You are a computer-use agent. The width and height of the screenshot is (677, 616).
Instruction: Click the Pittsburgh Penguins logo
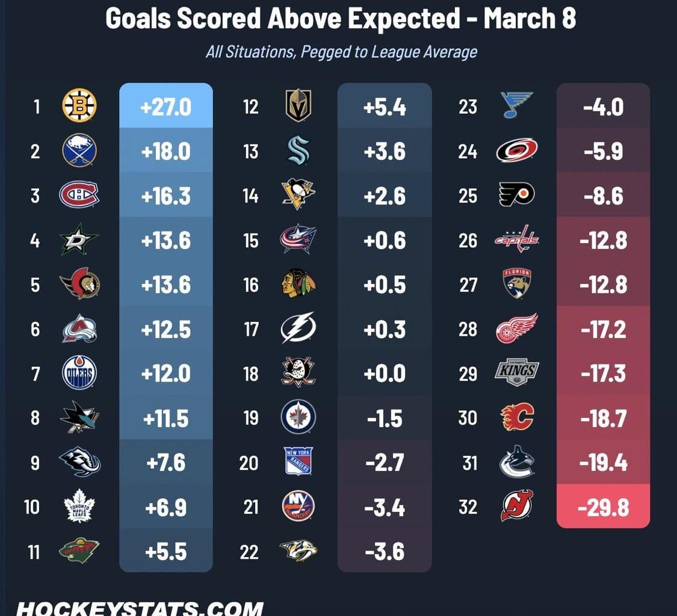point(298,195)
